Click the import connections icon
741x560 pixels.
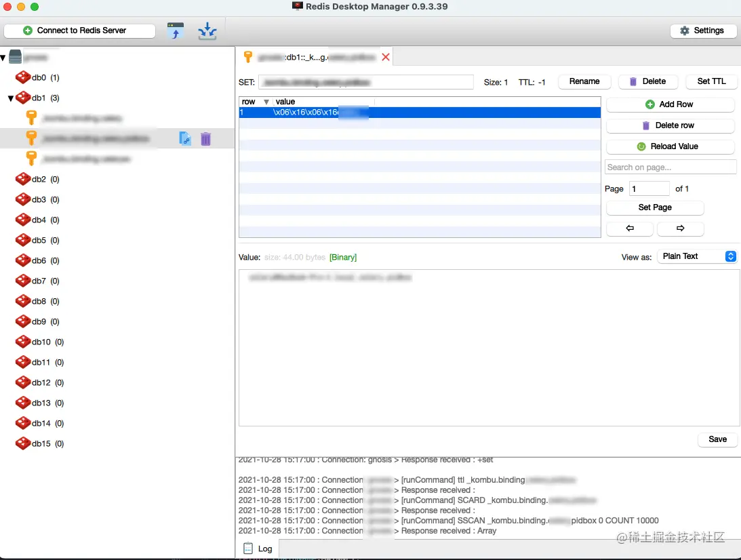176,31
